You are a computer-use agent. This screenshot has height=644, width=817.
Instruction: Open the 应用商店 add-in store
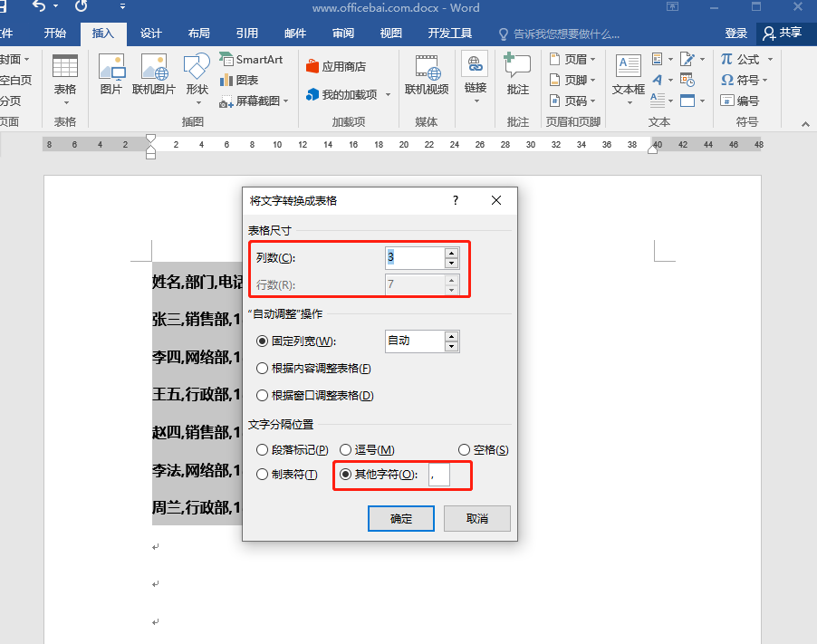[336, 67]
